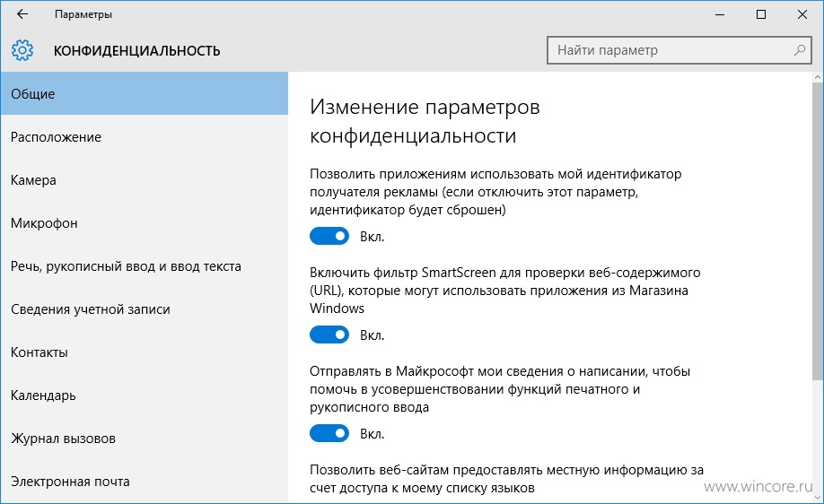Viewport: 824px width, 504px height.
Task: Toggle advertising identifier switch off
Action: [329, 236]
